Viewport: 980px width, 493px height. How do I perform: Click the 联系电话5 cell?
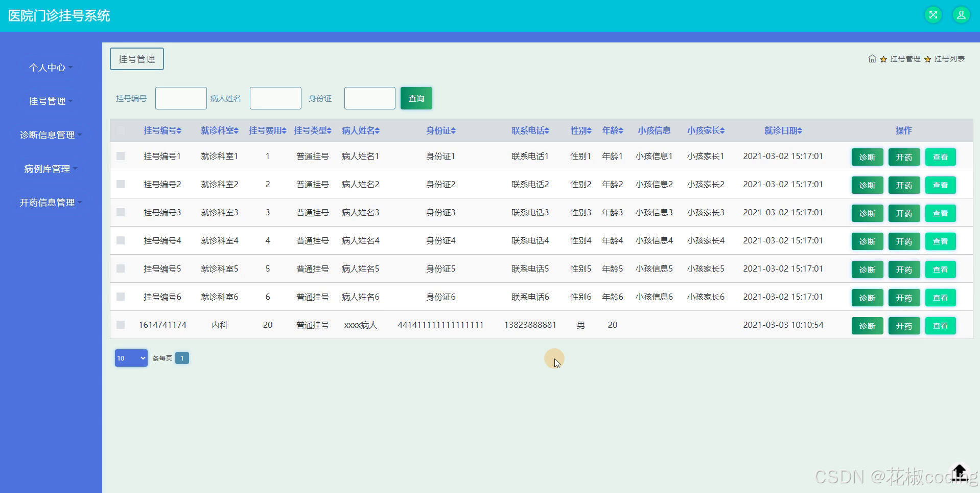530,268
